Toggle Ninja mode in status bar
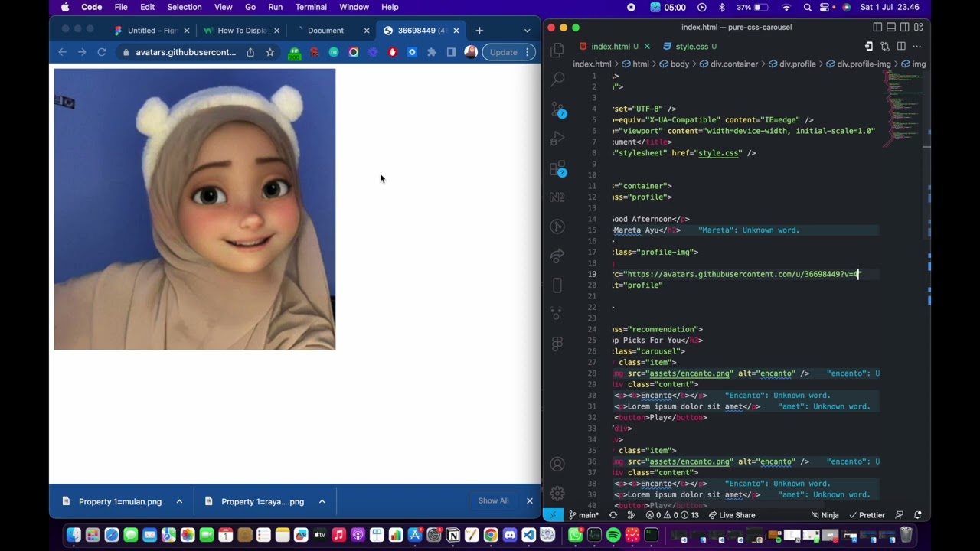This screenshot has height=551, width=980. [x=825, y=515]
